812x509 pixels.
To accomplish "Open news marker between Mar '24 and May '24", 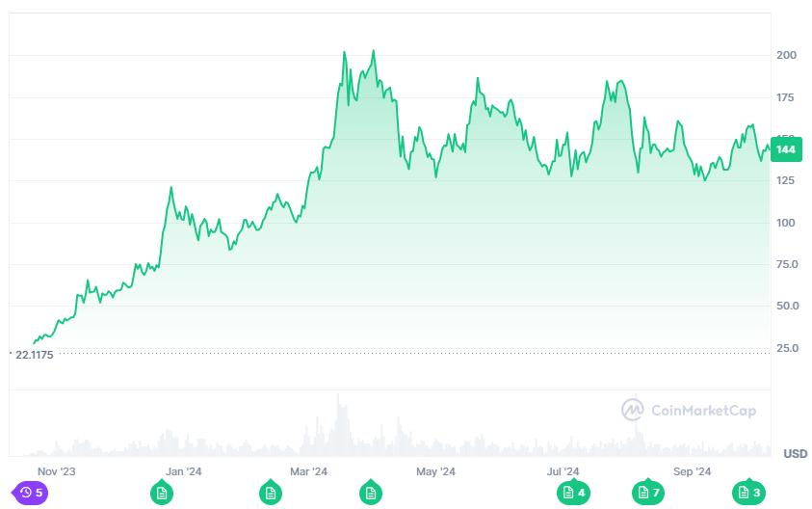I will (371, 493).
